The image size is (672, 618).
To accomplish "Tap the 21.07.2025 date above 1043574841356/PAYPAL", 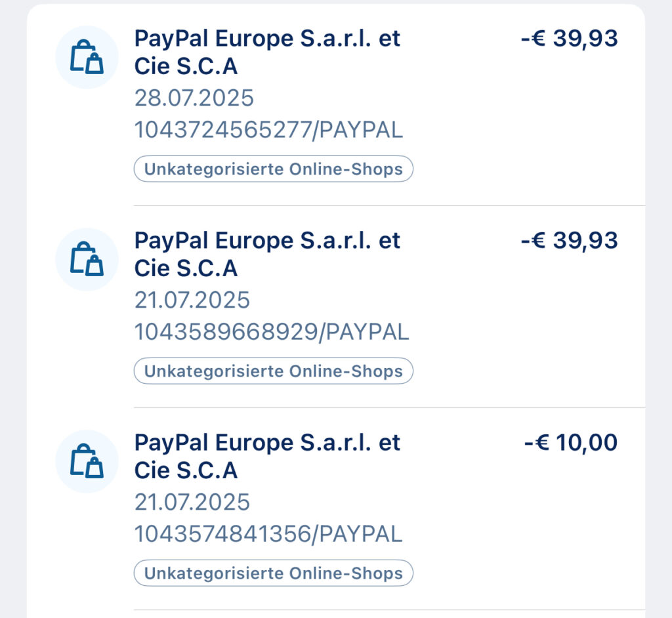I will [x=192, y=503].
